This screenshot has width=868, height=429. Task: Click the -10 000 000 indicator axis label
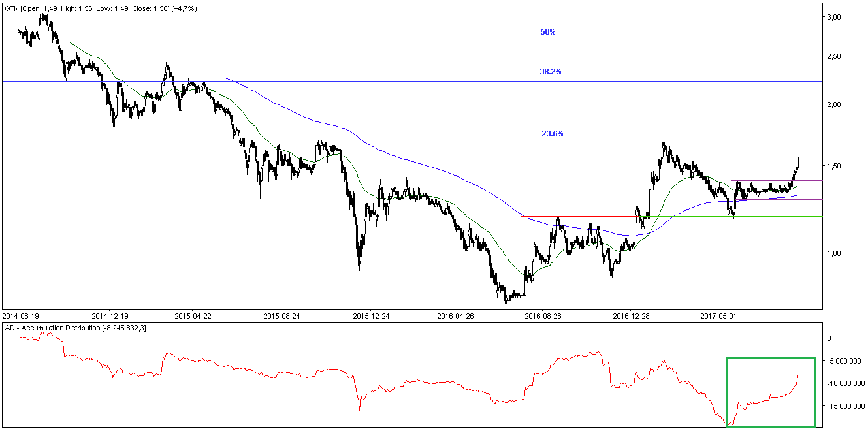(845, 383)
